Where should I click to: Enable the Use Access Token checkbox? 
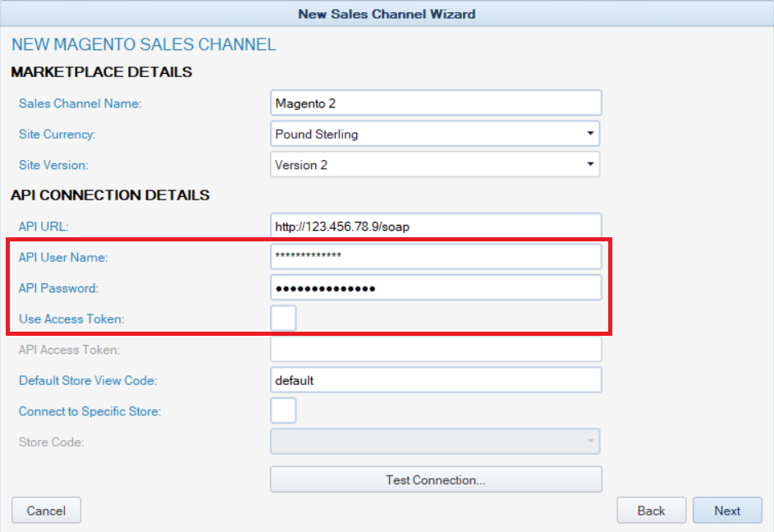283,318
